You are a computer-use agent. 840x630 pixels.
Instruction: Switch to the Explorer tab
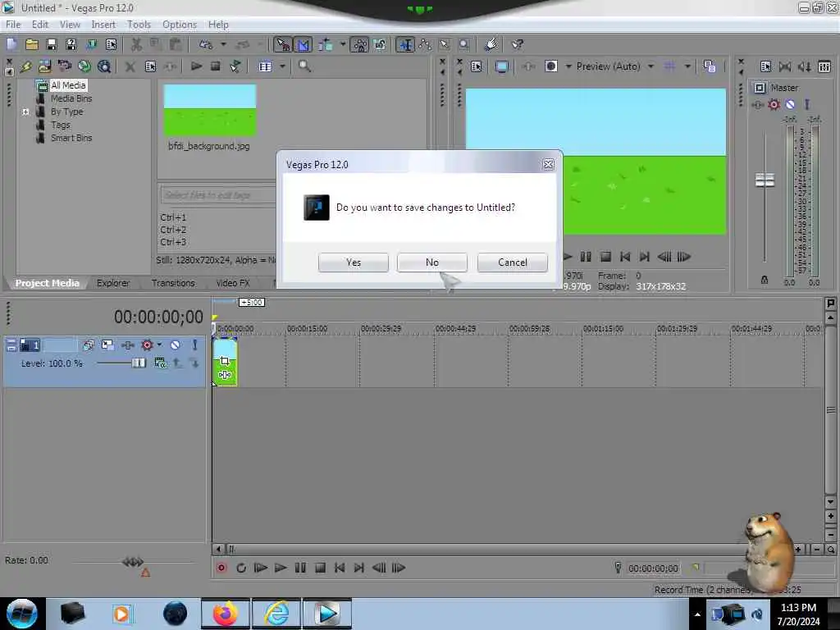113,283
